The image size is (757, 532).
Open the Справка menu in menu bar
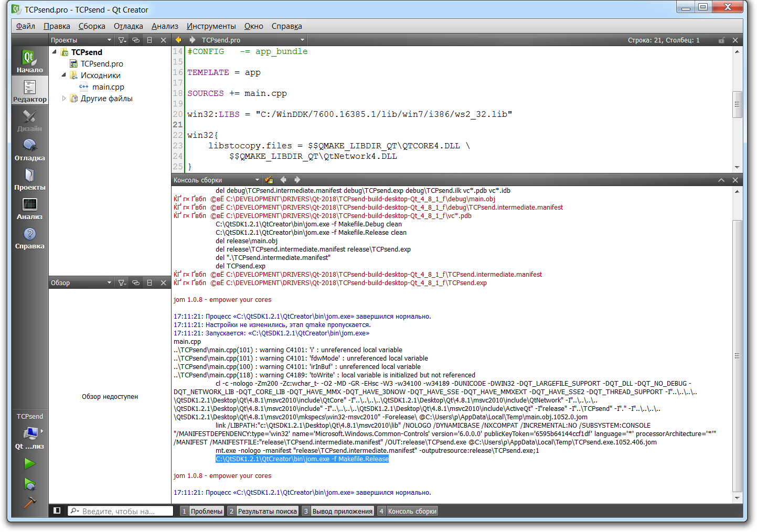point(286,26)
